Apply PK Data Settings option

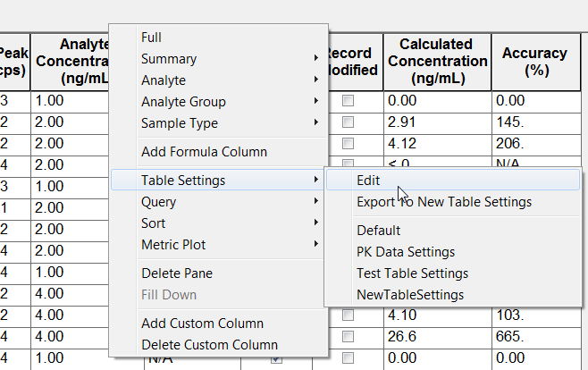click(x=405, y=252)
